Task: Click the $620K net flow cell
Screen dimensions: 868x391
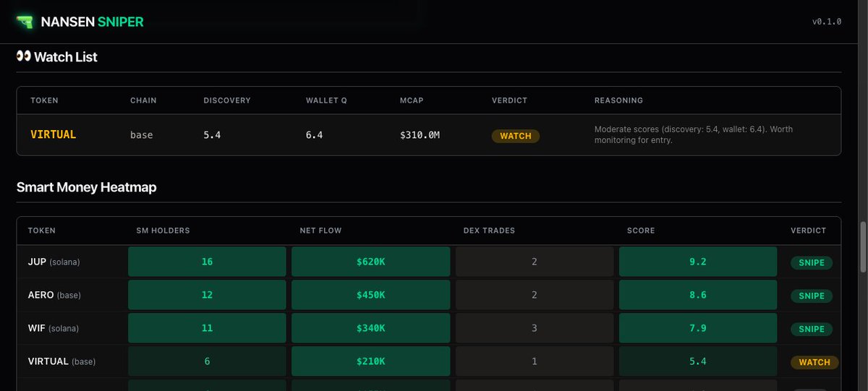Action: (x=371, y=262)
